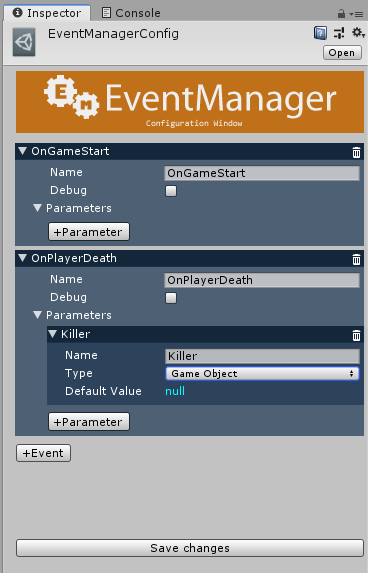Image resolution: width=368 pixels, height=573 pixels.
Task: Add a new event with +Event
Action: tap(43, 453)
